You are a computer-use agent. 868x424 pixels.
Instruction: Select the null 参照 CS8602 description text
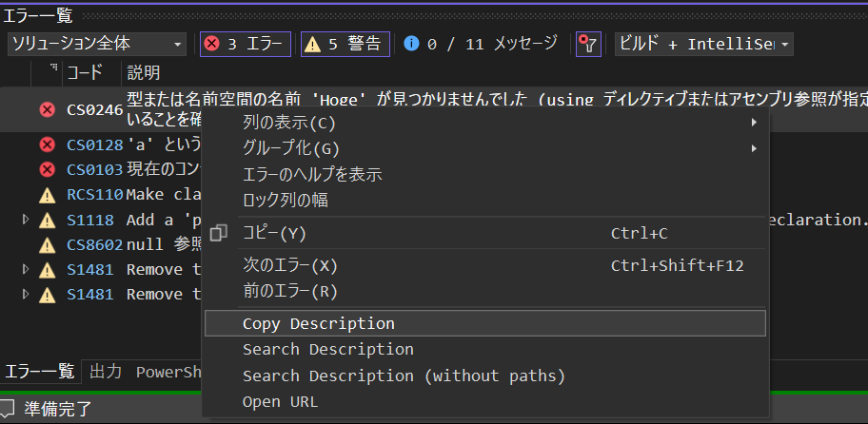point(164,244)
